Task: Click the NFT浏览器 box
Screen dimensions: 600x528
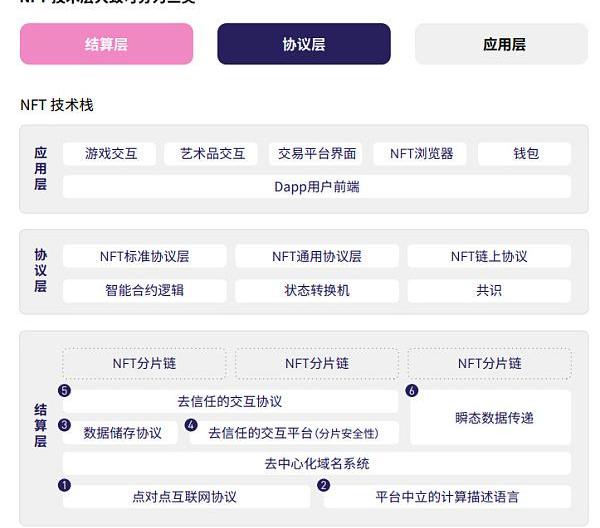Action: [x=421, y=154]
